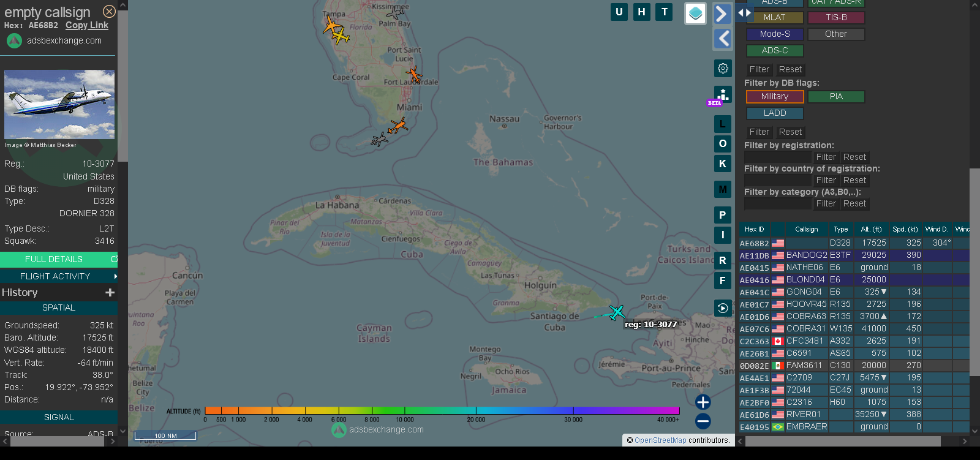Sort table by Wind D. column
Viewport: 980px width, 460px height.
click(x=937, y=229)
